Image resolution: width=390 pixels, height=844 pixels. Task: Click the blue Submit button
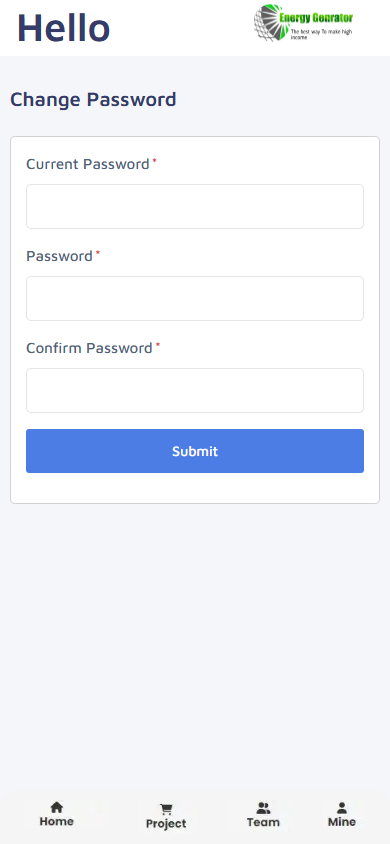195,451
